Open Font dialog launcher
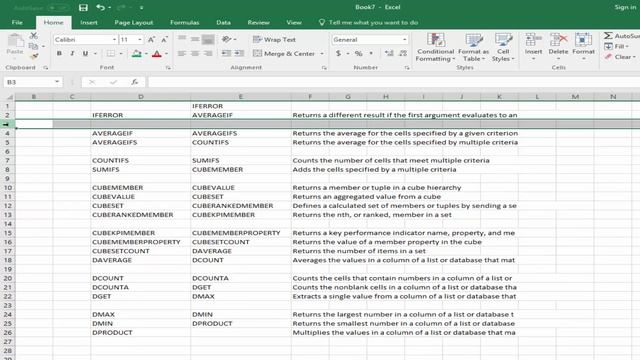Viewport: 640px width, 360px height. (x=168, y=68)
